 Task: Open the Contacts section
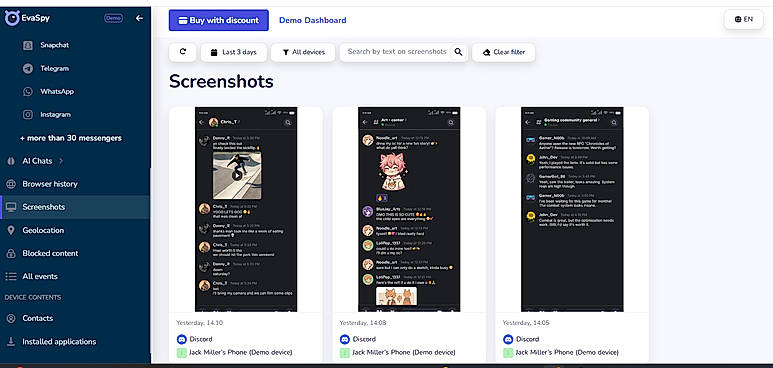tap(37, 319)
